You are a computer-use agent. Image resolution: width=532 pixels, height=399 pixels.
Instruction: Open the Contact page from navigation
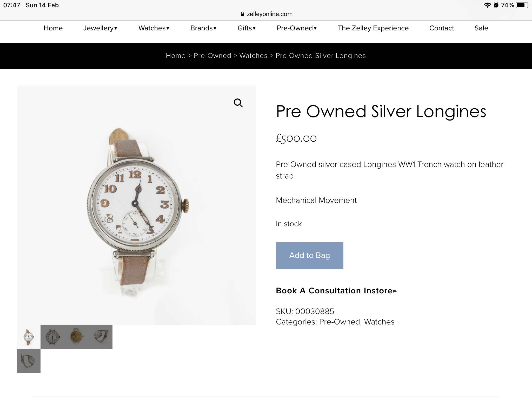442,28
